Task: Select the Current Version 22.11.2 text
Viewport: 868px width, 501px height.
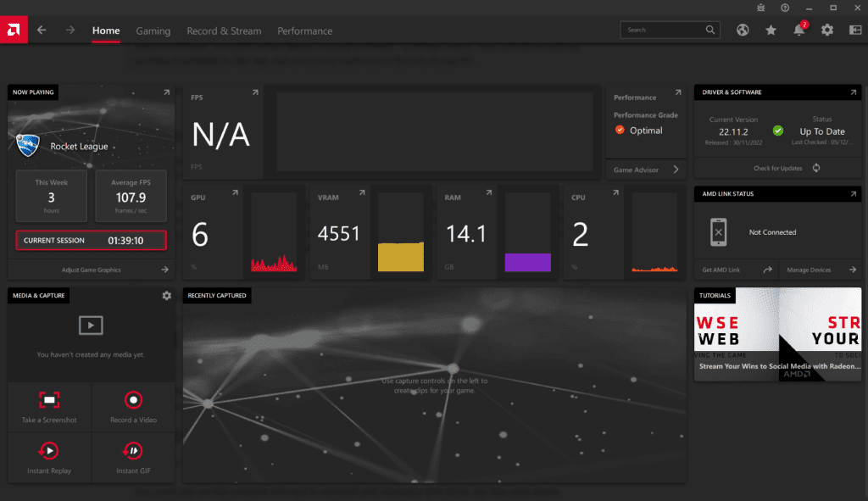Action: coord(733,131)
